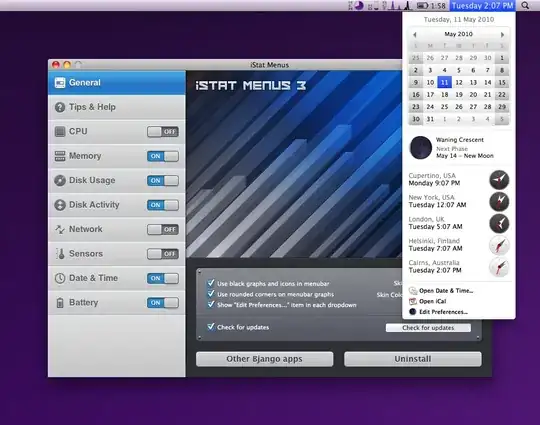Select May 31 in the calendar
The height and width of the screenshot is (425, 540).
(430, 119)
